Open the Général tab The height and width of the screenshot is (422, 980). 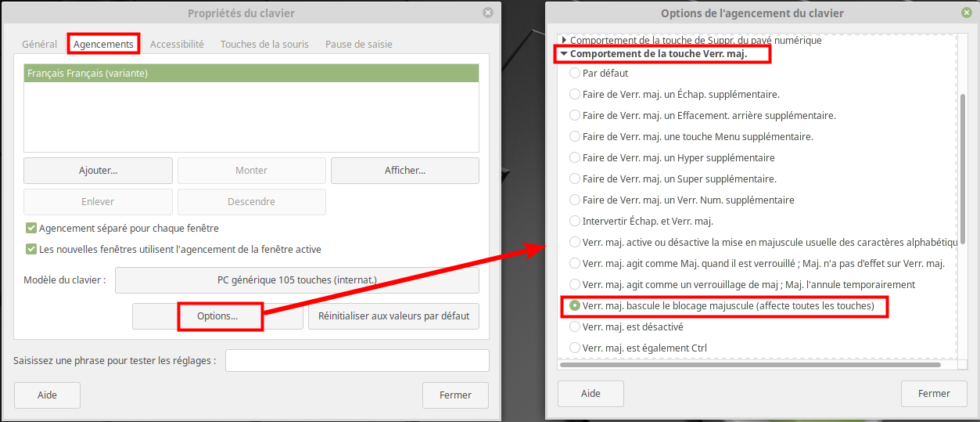tap(39, 44)
